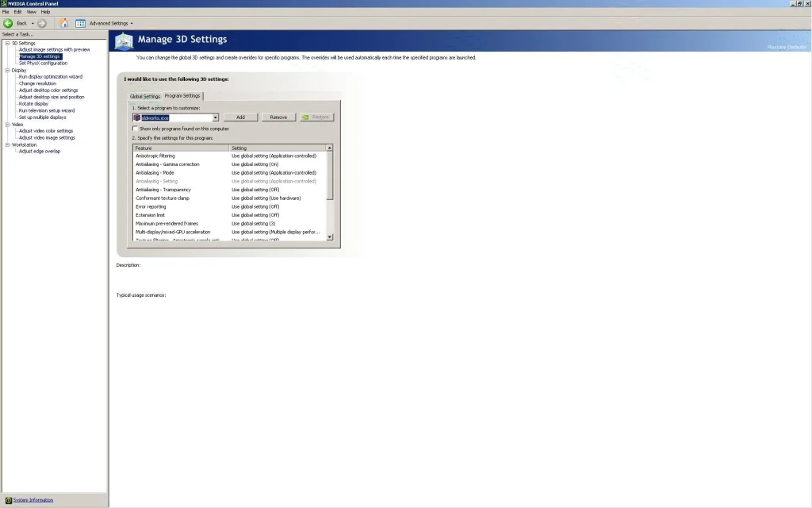Open System Information icon at bottom left

pyautogui.click(x=9, y=500)
